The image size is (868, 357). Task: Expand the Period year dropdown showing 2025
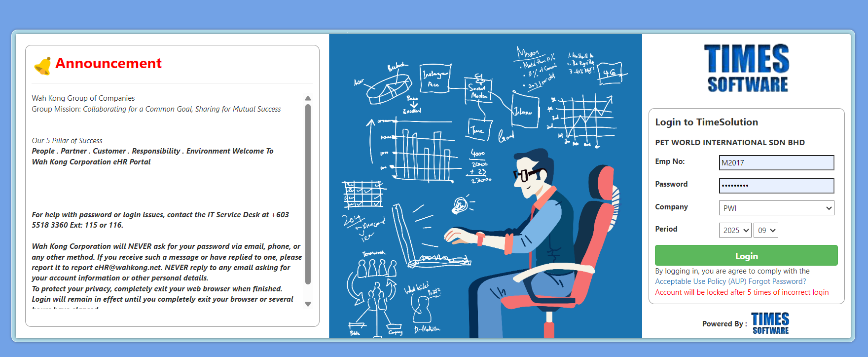[735, 230]
